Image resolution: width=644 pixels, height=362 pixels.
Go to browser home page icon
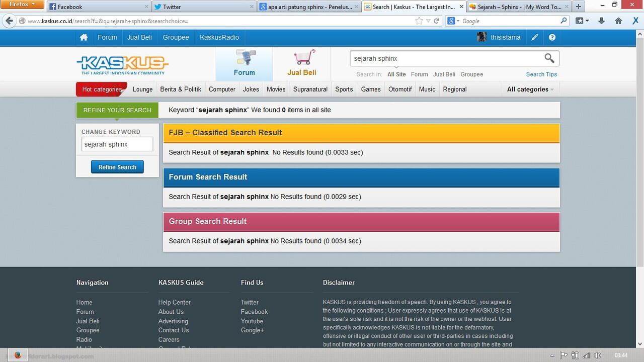click(618, 21)
